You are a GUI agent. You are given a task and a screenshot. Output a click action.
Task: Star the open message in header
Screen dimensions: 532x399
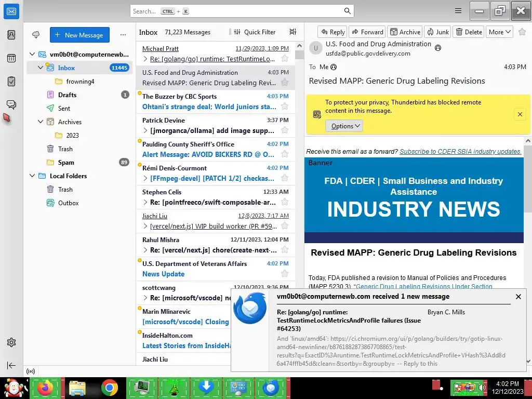[522, 32]
